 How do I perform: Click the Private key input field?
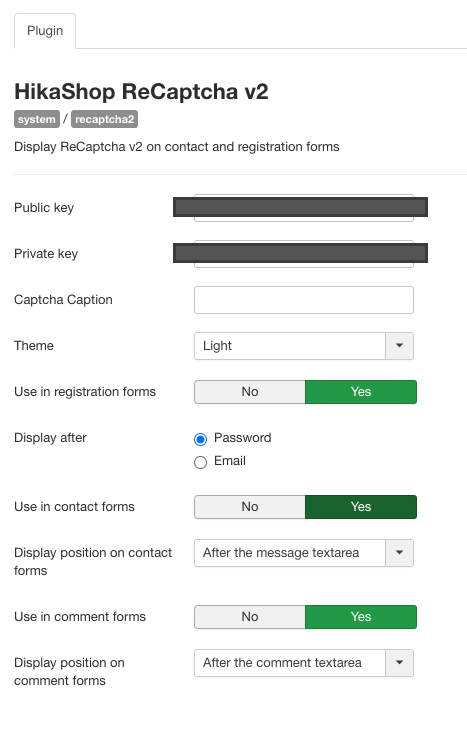pyautogui.click(x=304, y=254)
